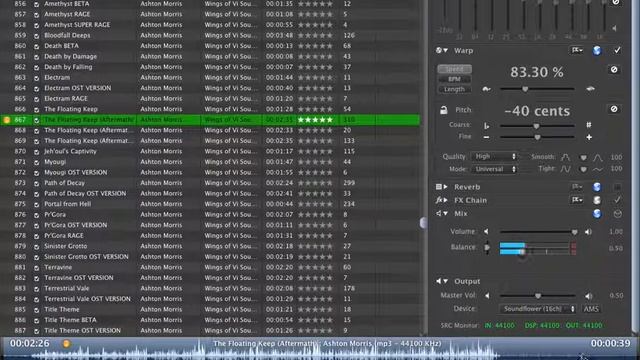Click the Mix section smiley icon
Image resolution: width=640 pixels, height=360 pixels.
[x=618, y=213]
